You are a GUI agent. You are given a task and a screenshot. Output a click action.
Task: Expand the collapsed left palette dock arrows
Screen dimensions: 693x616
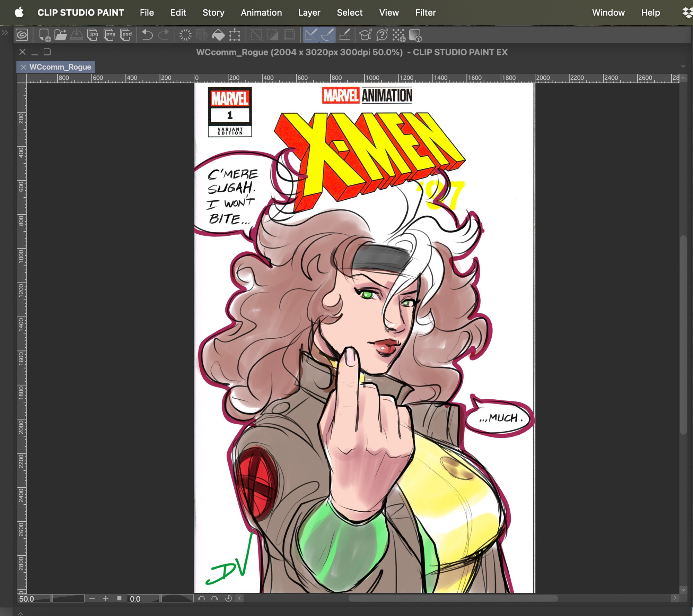tap(5, 33)
